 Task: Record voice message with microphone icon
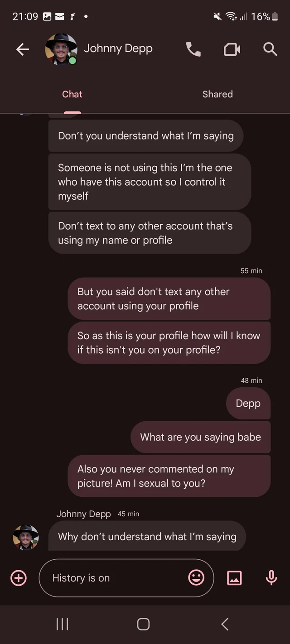point(271,577)
